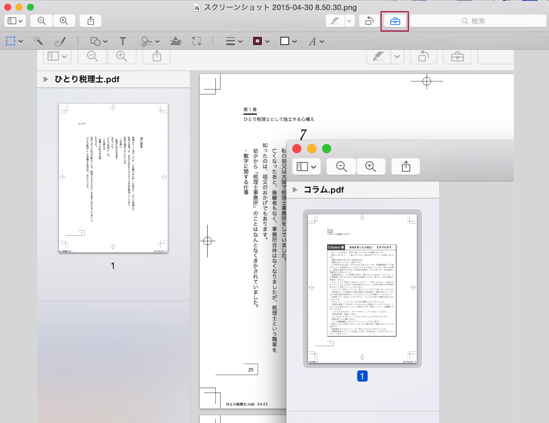Viewport: 549px width, 423px height.
Task: Open the line style menu
Action: [x=234, y=41]
